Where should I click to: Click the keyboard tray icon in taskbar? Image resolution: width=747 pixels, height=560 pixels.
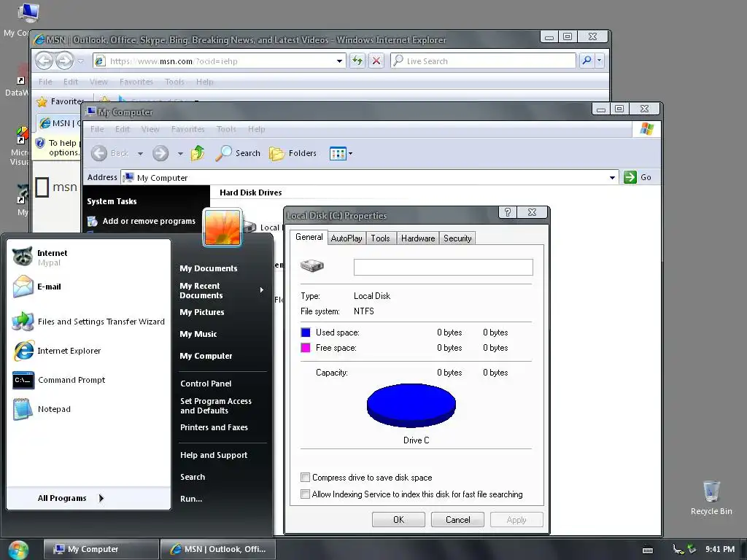pos(648,550)
